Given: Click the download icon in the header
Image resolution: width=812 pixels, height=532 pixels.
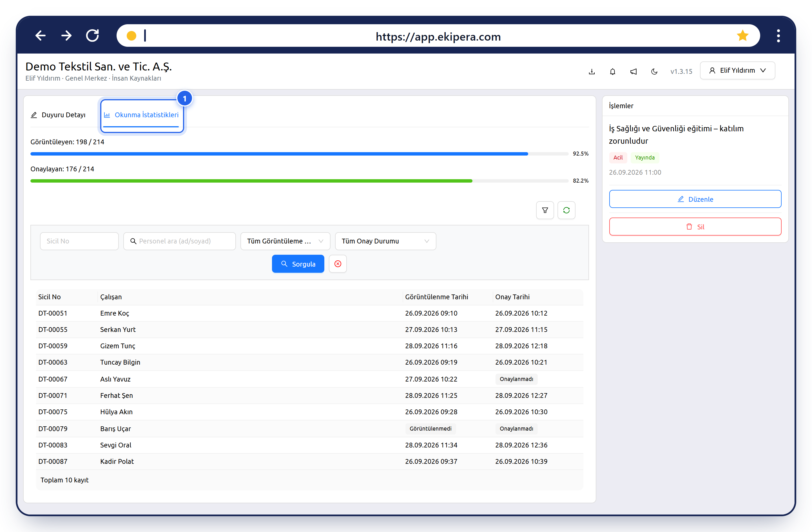Looking at the screenshot, I should pos(592,71).
